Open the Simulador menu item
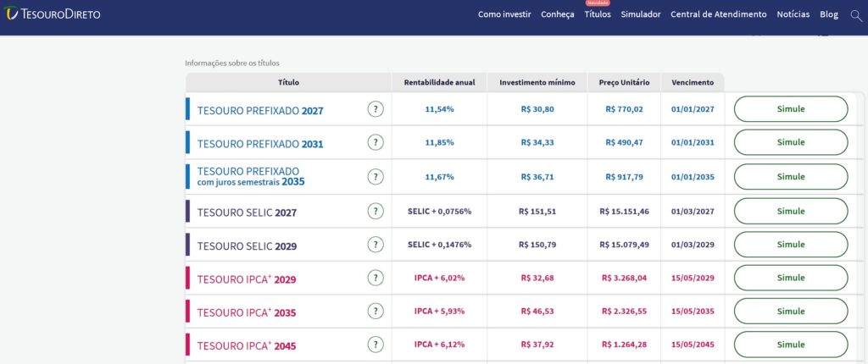The width and height of the screenshot is (868, 364). 641,14
